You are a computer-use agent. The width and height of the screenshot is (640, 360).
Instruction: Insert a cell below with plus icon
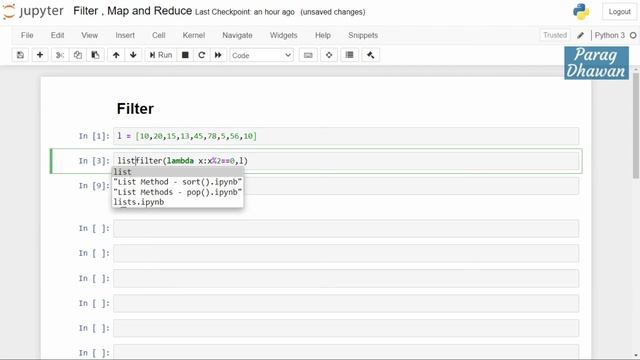click(x=40, y=55)
